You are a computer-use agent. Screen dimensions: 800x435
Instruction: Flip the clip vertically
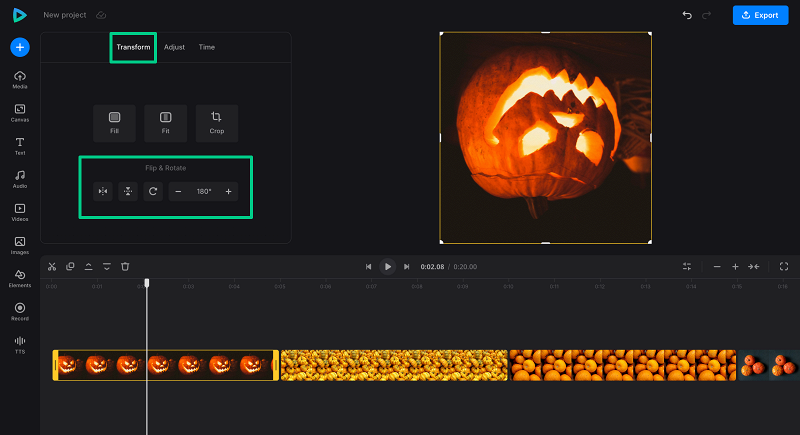pos(127,191)
